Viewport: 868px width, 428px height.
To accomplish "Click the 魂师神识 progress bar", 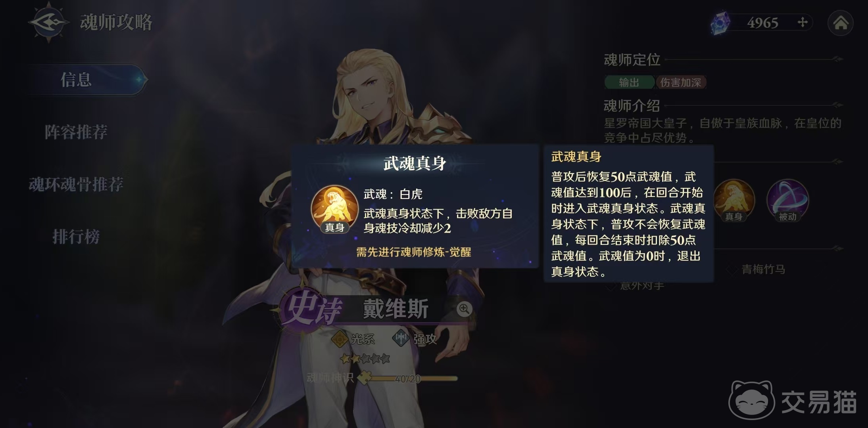I will (x=409, y=378).
